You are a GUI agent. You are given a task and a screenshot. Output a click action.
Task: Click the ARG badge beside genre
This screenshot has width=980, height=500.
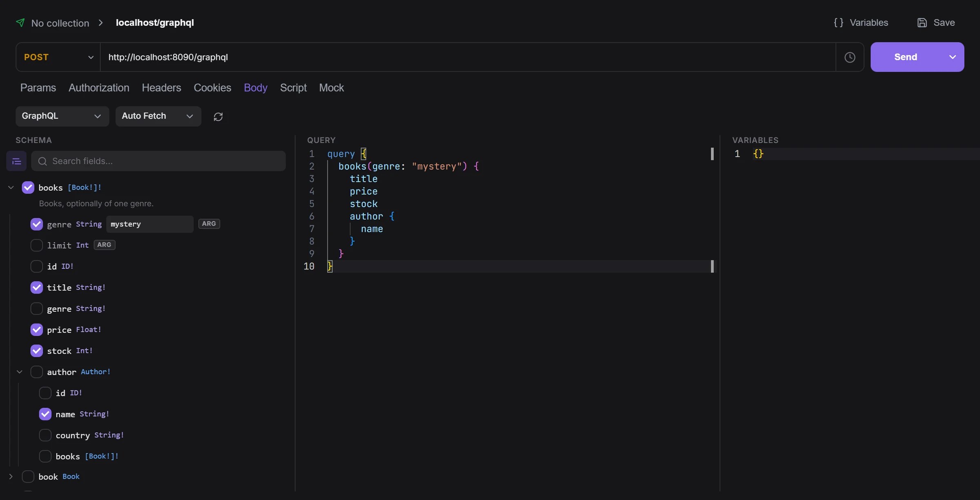[209, 224]
